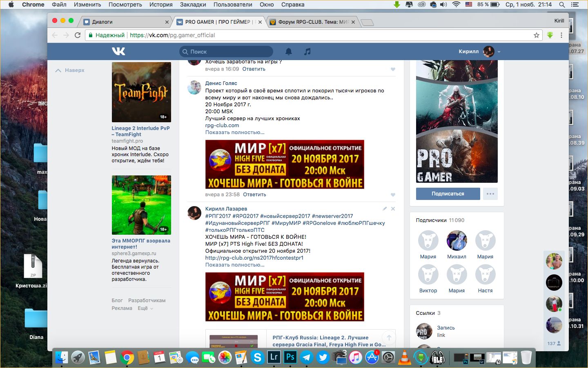Viewport: 588px width, 368px height.
Task: Open System Preferences from the Dock
Action: click(388, 357)
